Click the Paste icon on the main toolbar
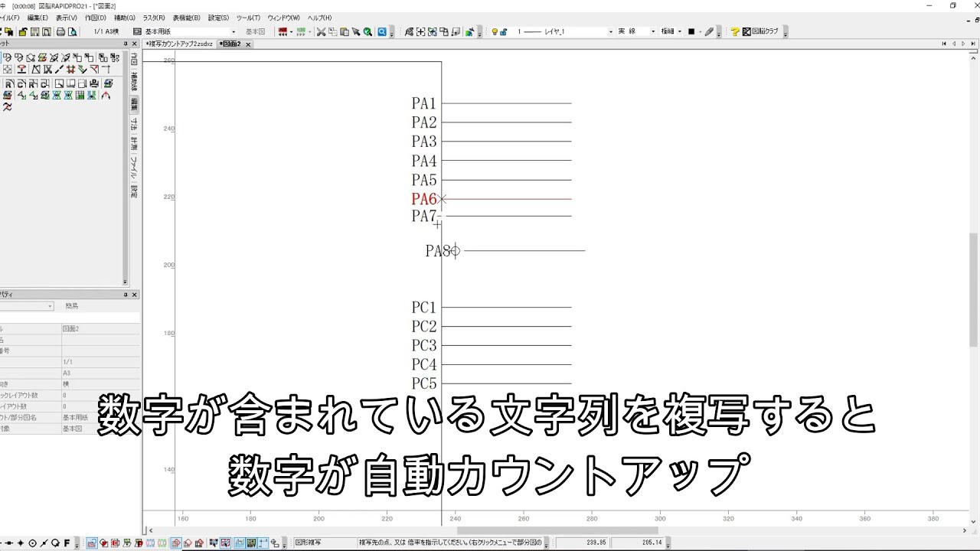This screenshot has height=551, width=980. (345, 31)
